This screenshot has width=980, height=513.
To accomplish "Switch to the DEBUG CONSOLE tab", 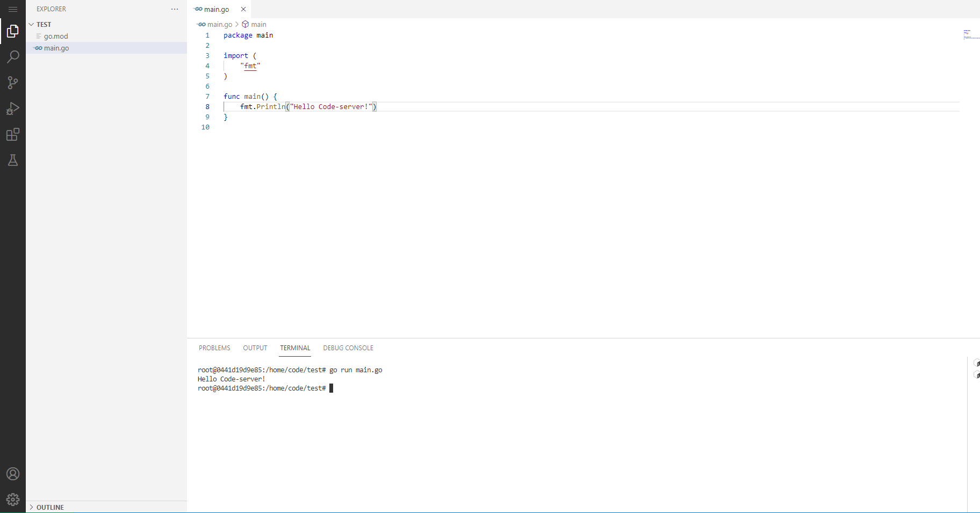I will click(x=348, y=348).
